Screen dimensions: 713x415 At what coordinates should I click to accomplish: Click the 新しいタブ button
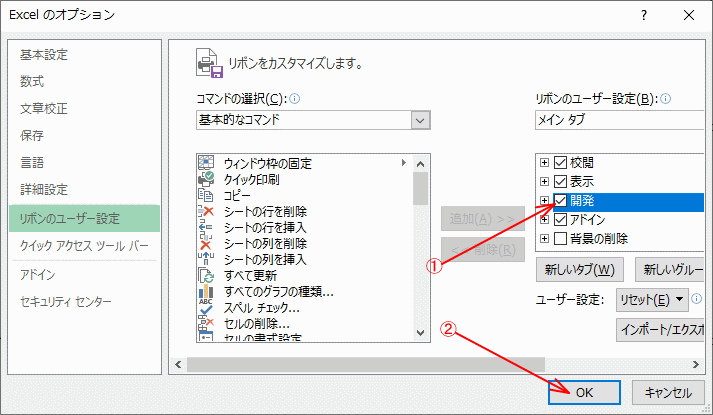point(580,269)
